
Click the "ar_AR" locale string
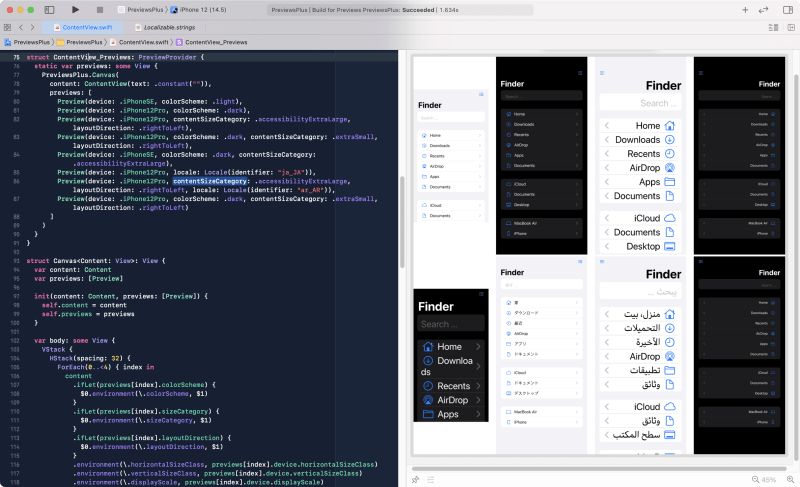(312, 190)
